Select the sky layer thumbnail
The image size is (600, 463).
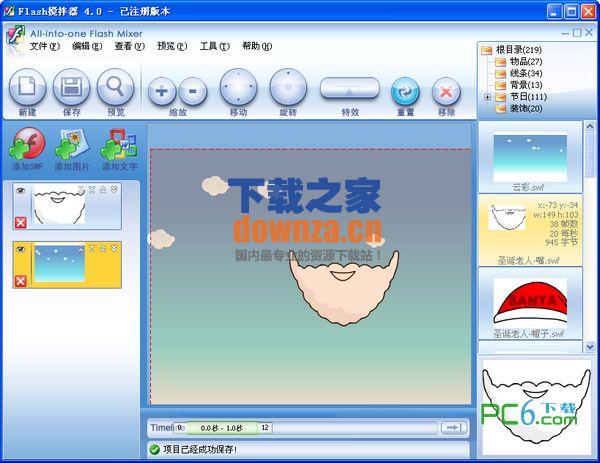click(x=59, y=263)
